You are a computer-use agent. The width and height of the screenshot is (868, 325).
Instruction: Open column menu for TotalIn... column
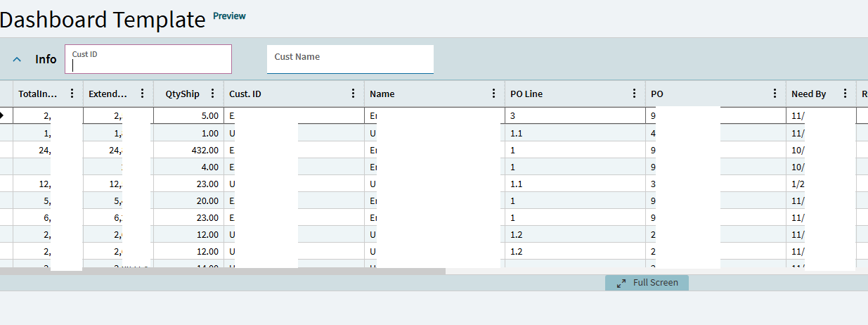click(72, 94)
